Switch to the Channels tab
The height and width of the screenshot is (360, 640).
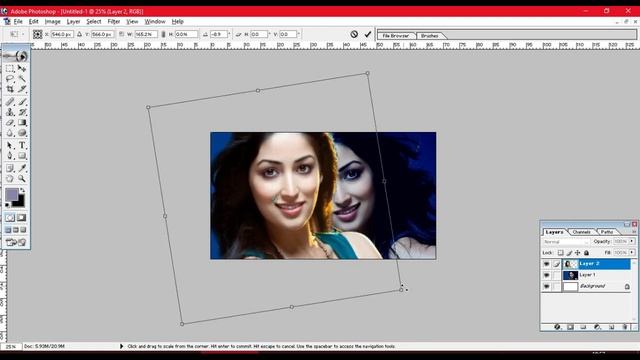point(581,232)
